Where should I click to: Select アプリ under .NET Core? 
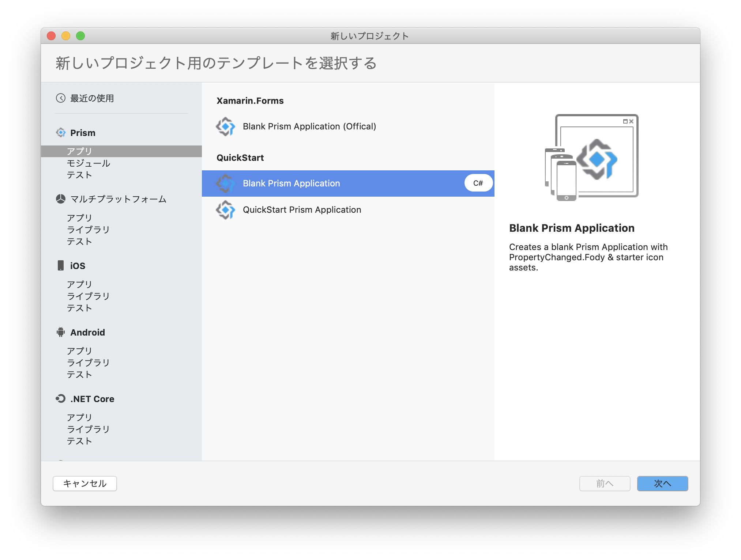tap(79, 417)
